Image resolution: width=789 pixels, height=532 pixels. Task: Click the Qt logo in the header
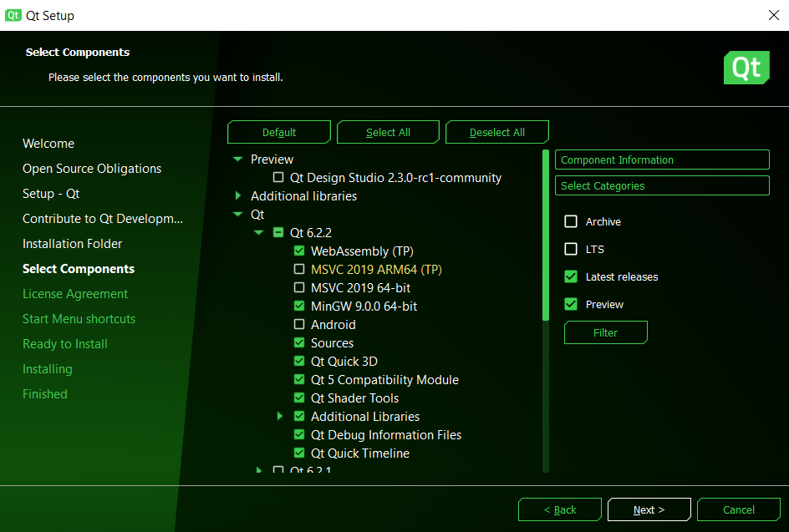pyautogui.click(x=746, y=68)
